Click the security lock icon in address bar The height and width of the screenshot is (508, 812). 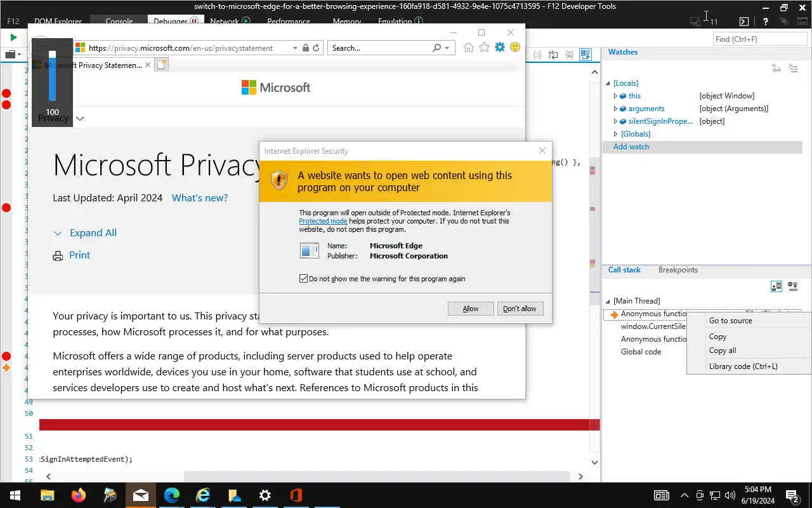(x=306, y=48)
